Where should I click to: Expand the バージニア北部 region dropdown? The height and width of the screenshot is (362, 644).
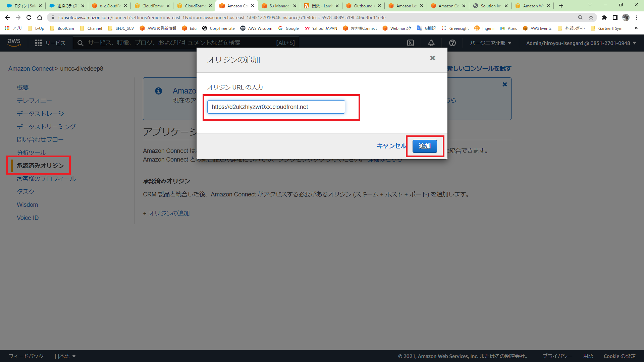[x=490, y=43]
